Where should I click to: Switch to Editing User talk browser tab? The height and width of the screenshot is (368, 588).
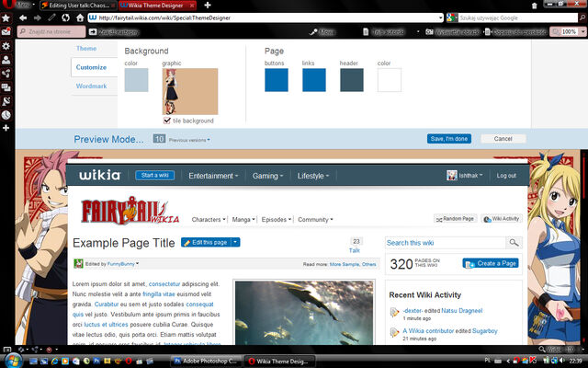coord(78,6)
